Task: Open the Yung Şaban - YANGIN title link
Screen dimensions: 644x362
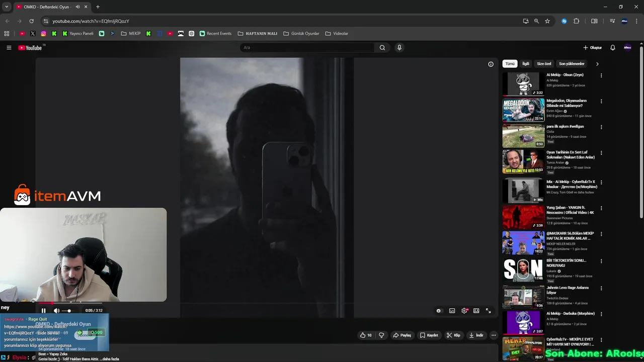Action: [x=570, y=210]
